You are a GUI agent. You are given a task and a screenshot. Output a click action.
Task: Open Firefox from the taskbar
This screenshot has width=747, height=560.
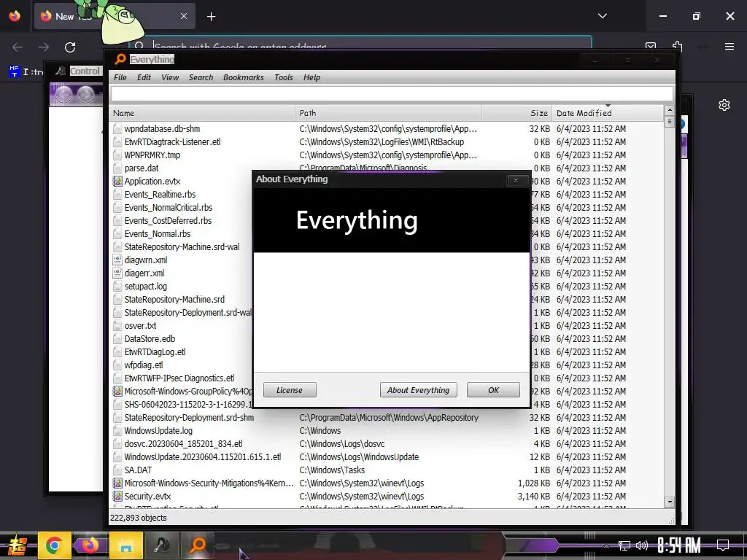click(x=90, y=545)
